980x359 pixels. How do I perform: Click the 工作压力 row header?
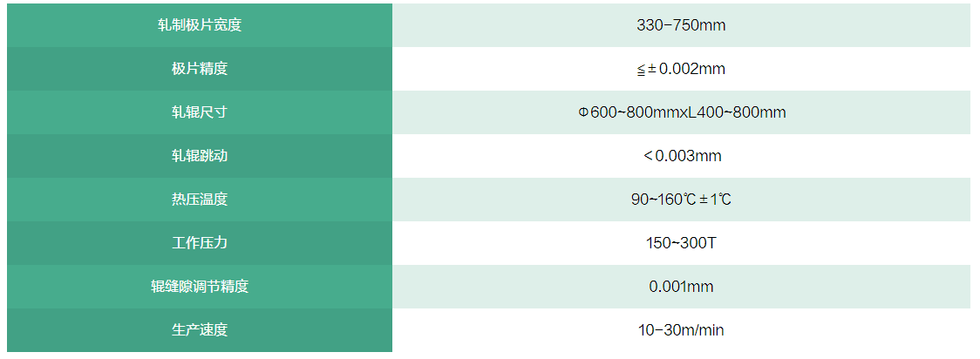[x=200, y=243]
